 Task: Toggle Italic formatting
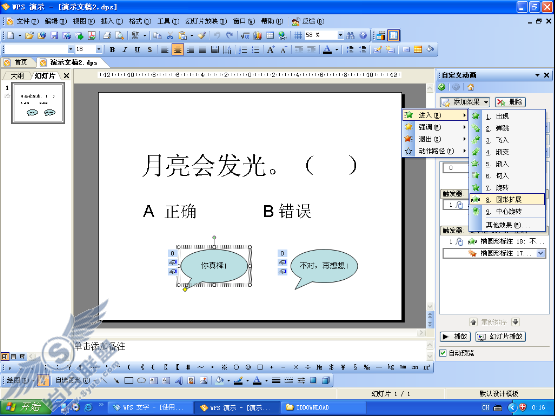(125, 50)
